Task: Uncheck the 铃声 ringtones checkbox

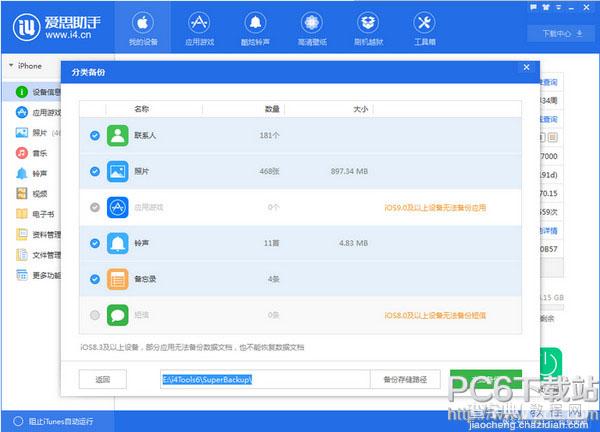Action: [95, 243]
